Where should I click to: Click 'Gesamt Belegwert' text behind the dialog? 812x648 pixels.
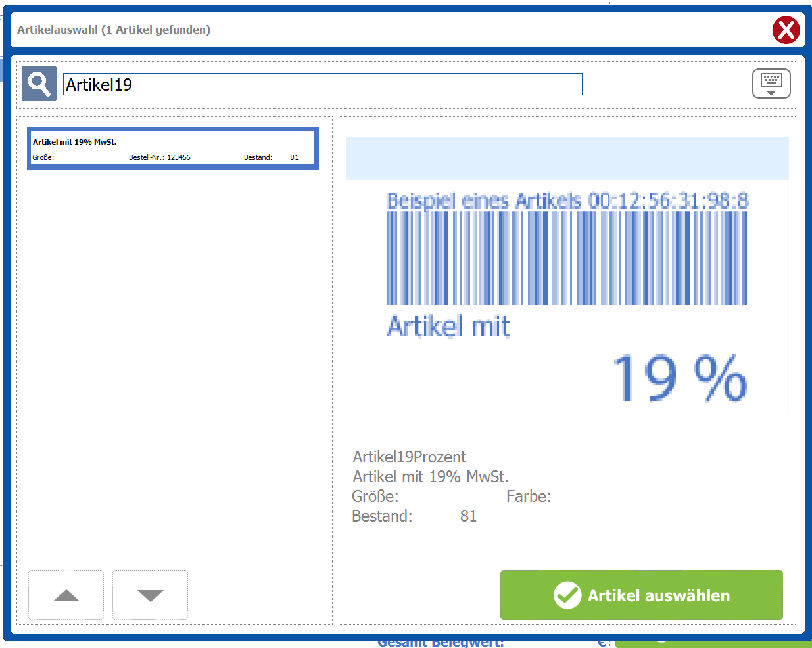(x=441, y=643)
